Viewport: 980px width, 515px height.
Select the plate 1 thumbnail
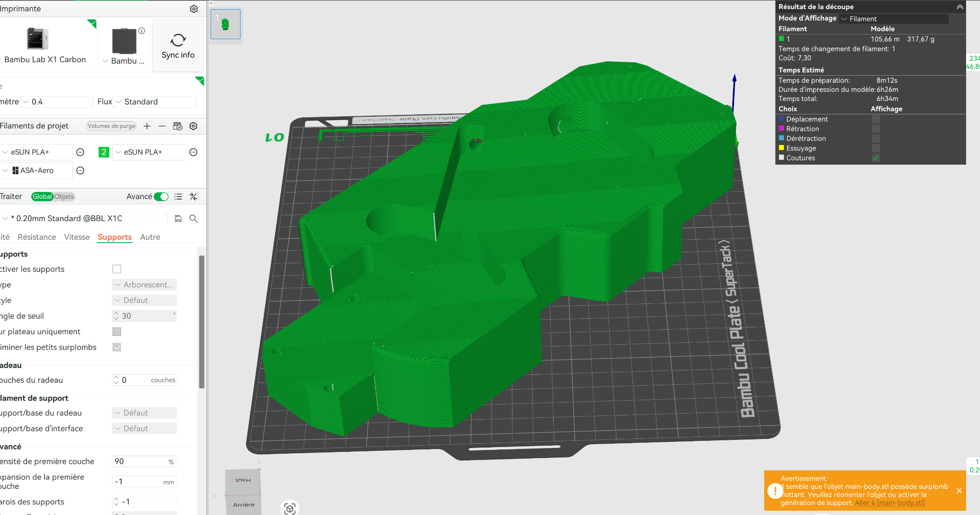[x=225, y=24]
